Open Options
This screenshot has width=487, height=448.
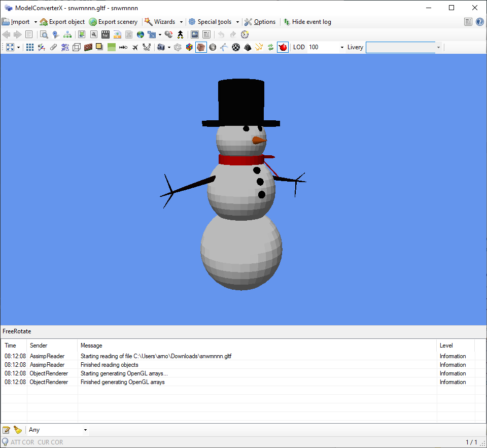[x=260, y=22]
